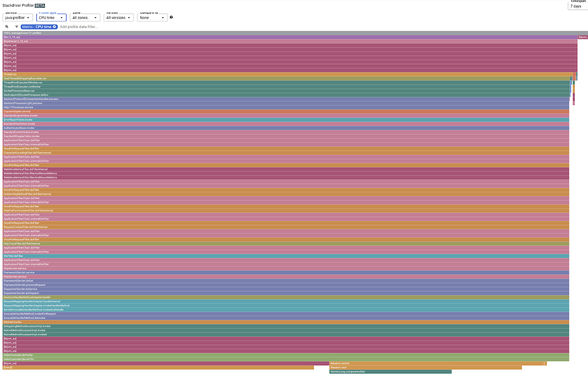The image size is (588, 382).
Task: Open the Version dropdown showing All versions
Action: tap(119, 17)
